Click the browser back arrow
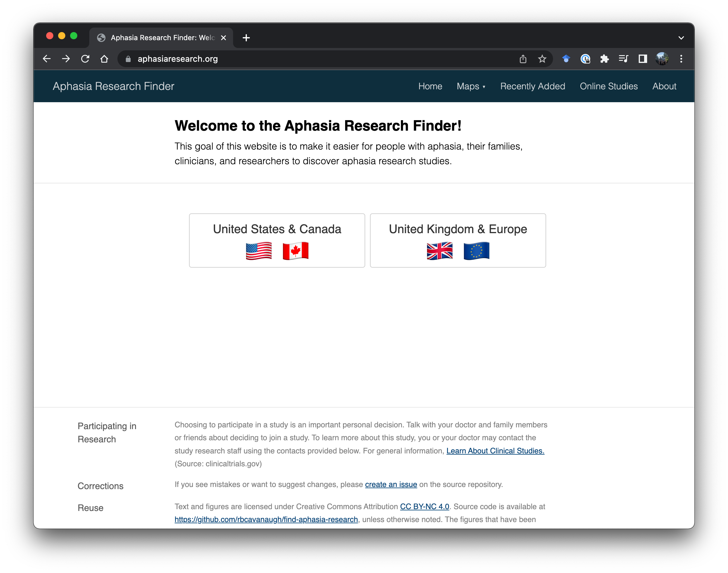The image size is (728, 573). click(47, 59)
